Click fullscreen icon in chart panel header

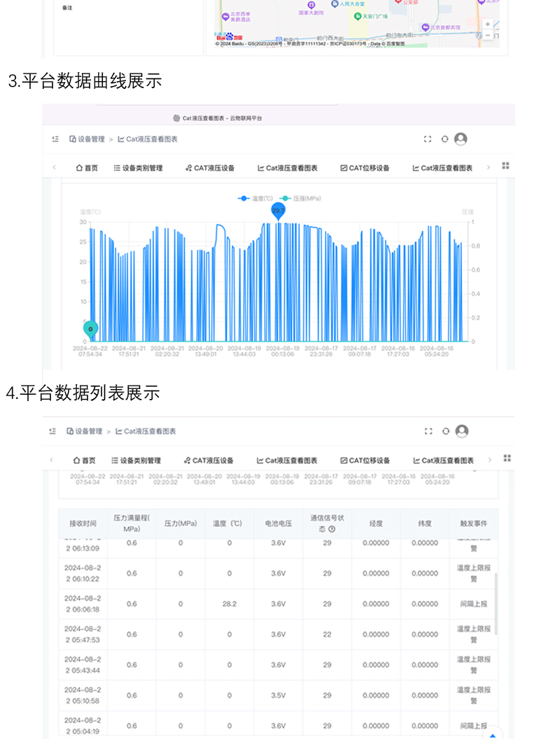click(x=428, y=139)
